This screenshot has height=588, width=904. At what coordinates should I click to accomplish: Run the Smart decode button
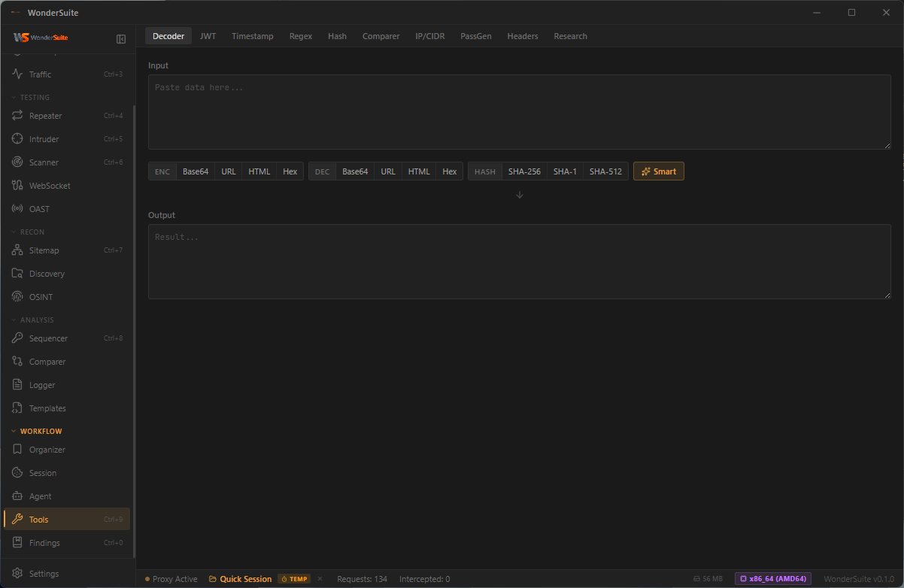click(x=659, y=171)
